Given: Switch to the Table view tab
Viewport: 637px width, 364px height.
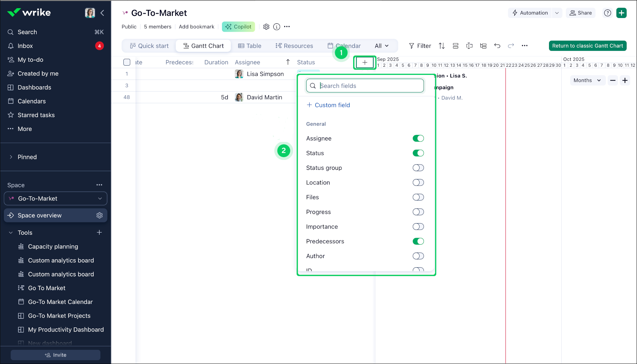Looking at the screenshot, I should point(250,46).
